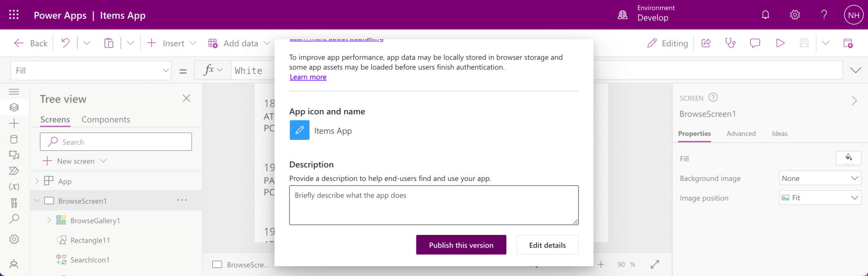
Task: Open the app launcher waffle menu
Action: [14, 15]
